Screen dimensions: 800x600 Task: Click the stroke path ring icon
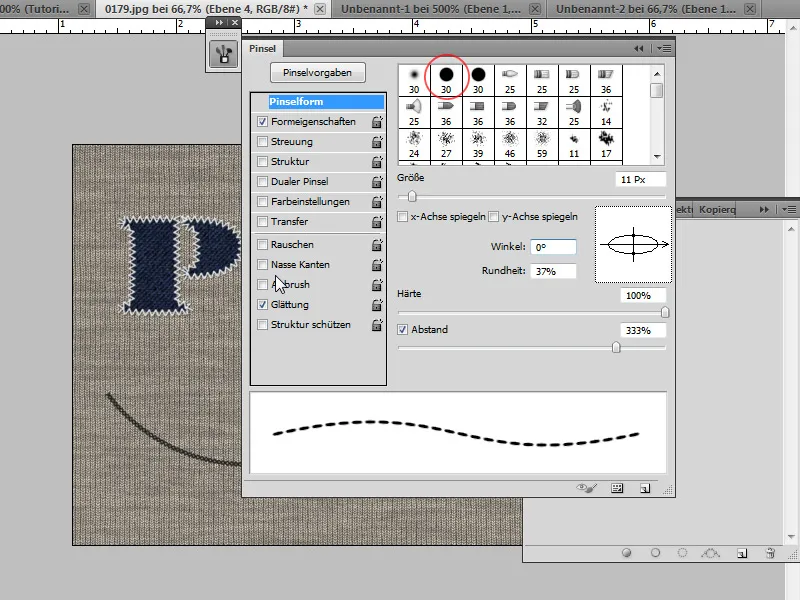coord(656,553)
